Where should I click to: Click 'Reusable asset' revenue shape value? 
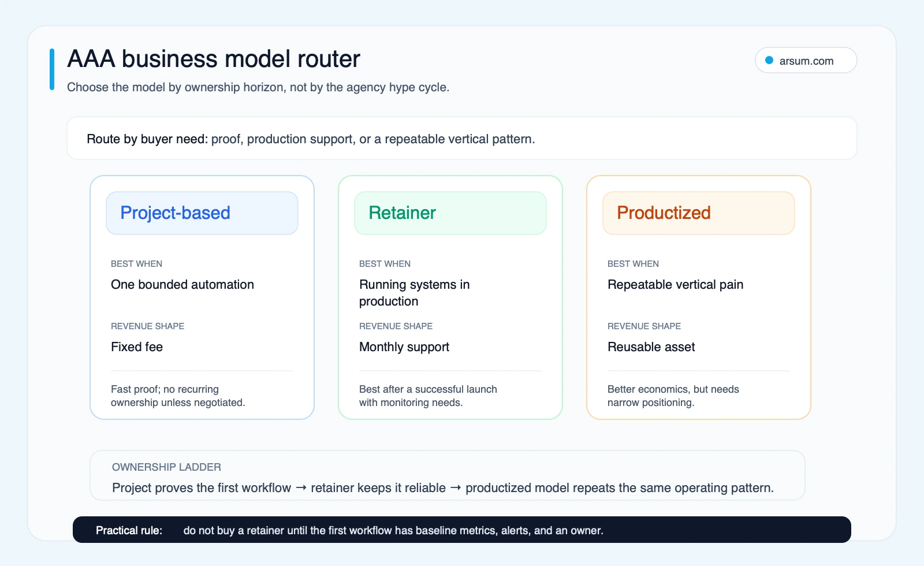[651, 347]
